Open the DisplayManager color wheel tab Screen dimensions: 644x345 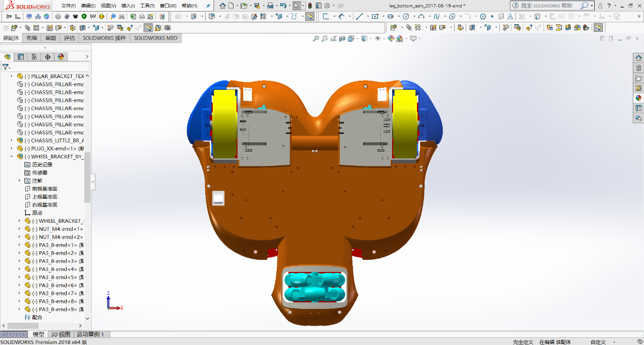tap(61, 57)
